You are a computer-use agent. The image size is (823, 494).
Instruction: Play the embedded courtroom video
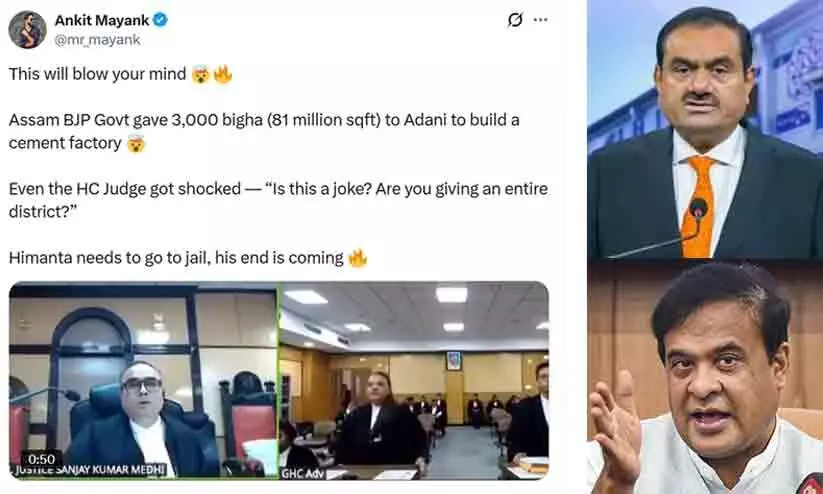[x=279, y=381]
